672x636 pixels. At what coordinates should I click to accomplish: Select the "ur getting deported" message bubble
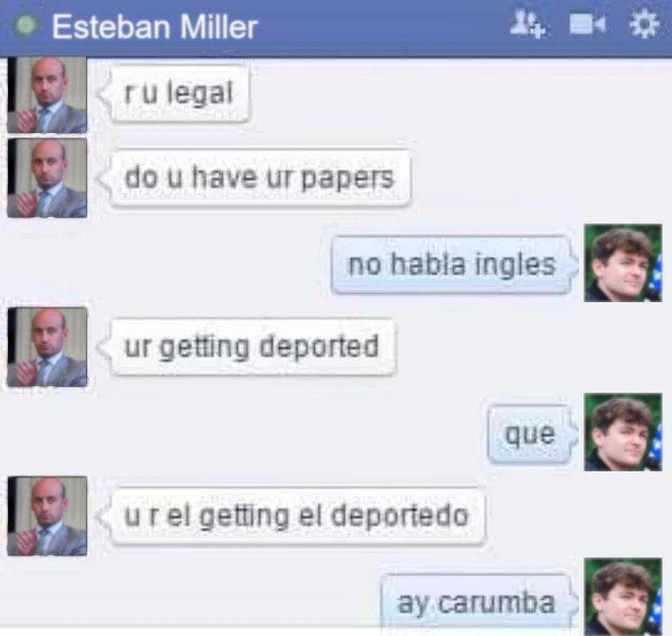coord(253,346)
